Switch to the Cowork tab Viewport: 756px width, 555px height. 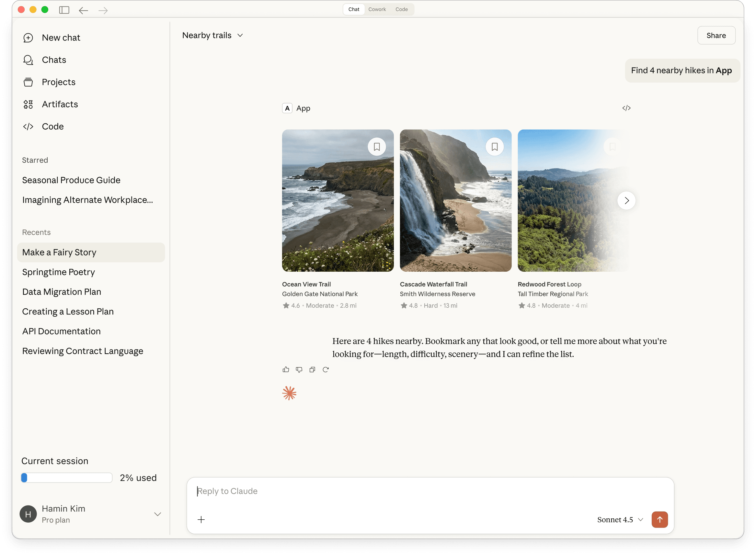[x=377, y=9]
